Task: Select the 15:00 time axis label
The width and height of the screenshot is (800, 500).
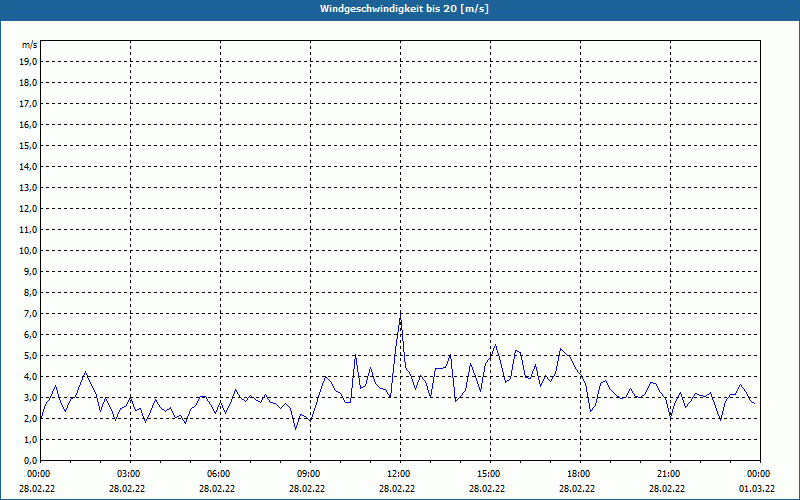Action: pyautogui.click(x=489, y=474)
